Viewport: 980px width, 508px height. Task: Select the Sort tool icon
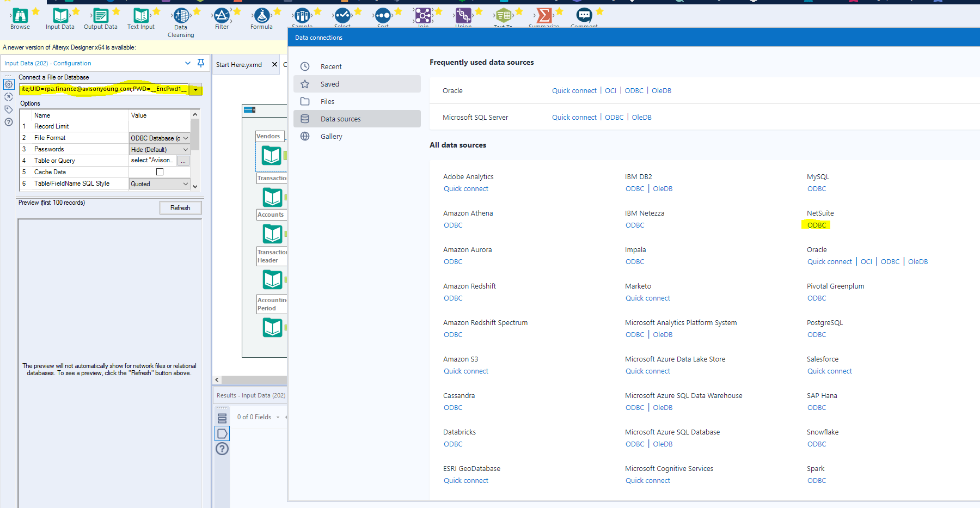(383, 16)
